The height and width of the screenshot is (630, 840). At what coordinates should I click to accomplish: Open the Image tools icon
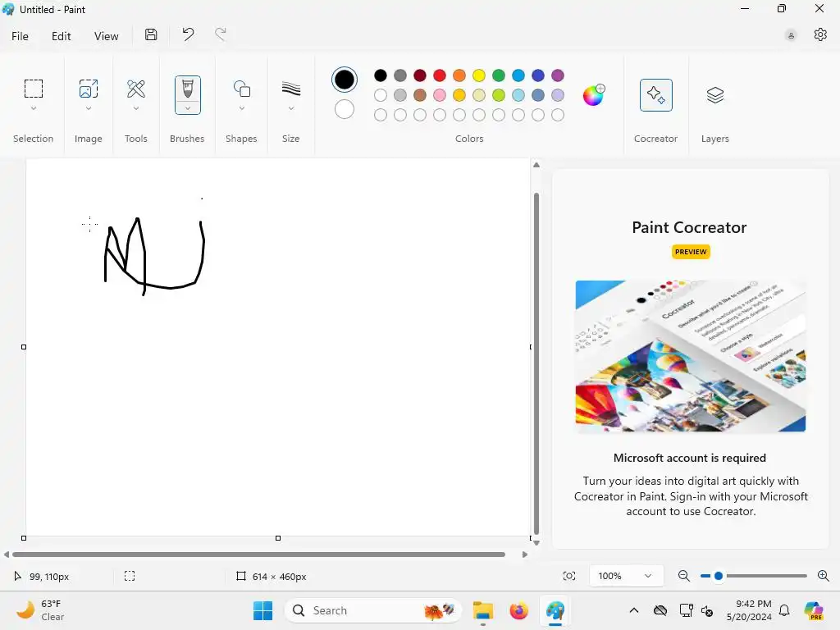89,89
